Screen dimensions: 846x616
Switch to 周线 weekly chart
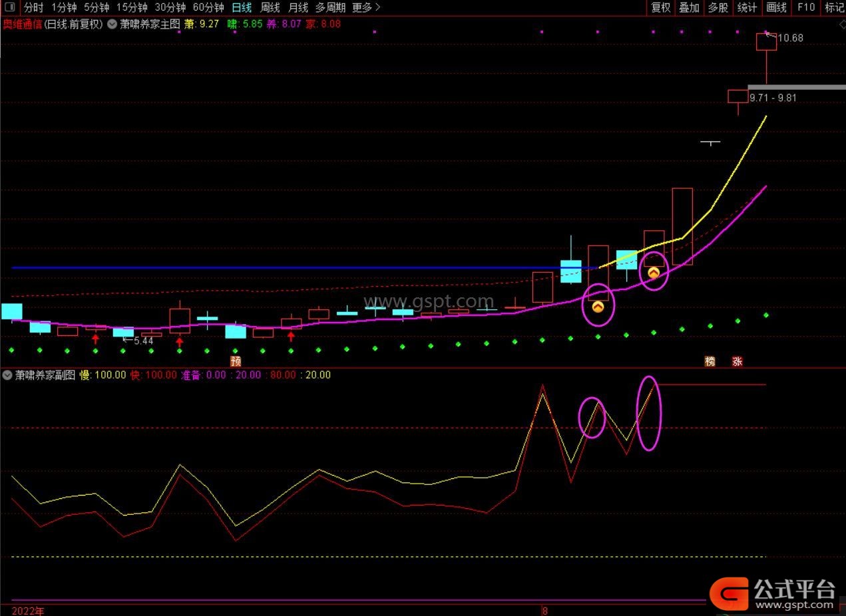coord(270,7)
